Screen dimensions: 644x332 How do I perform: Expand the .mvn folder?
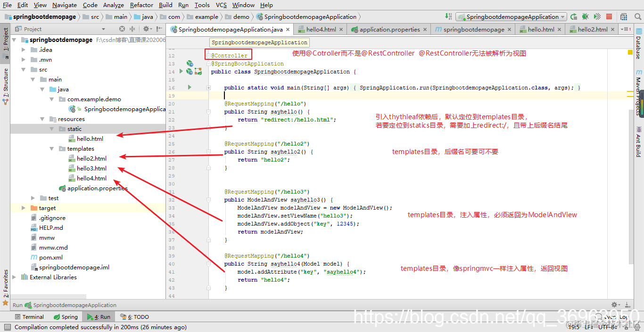[x=24, y=60]
